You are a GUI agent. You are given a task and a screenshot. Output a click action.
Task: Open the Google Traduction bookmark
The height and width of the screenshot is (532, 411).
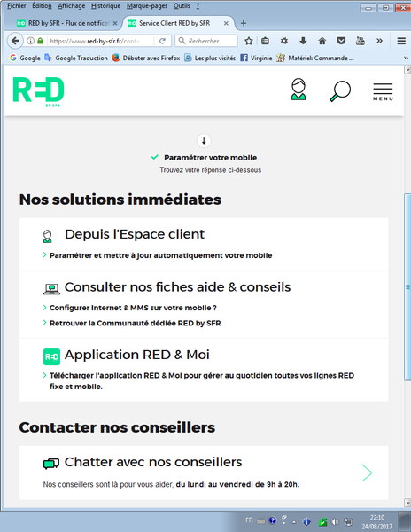tap(76, 58)
